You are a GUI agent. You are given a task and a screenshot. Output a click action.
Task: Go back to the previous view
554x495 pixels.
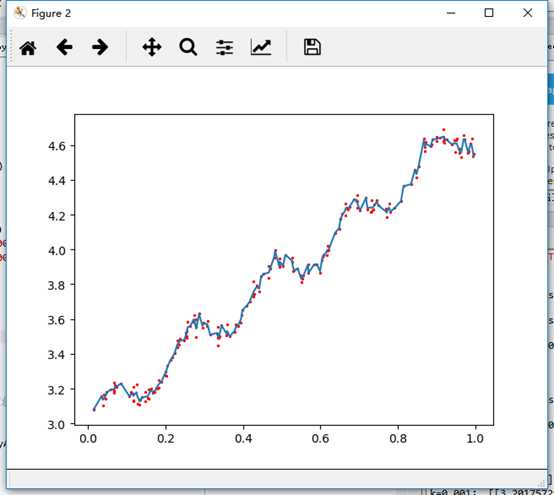[64, 47]
